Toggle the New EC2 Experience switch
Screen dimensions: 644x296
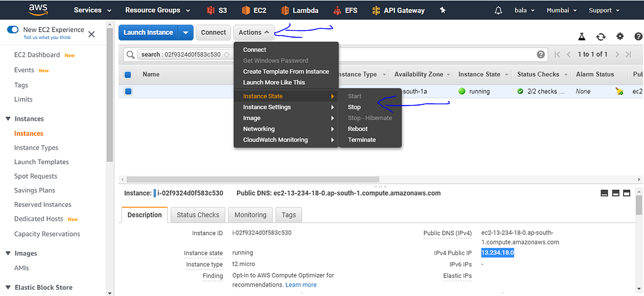13,30
